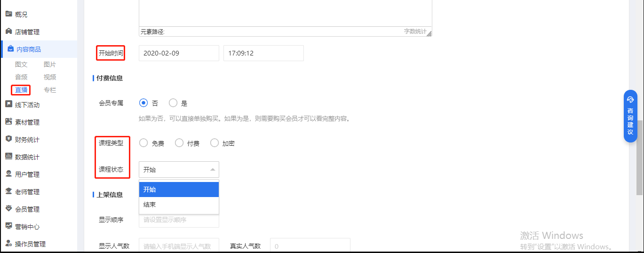644x253 pixels.
Task: Select 否 for 会员专属
Action: coord(144,103)
